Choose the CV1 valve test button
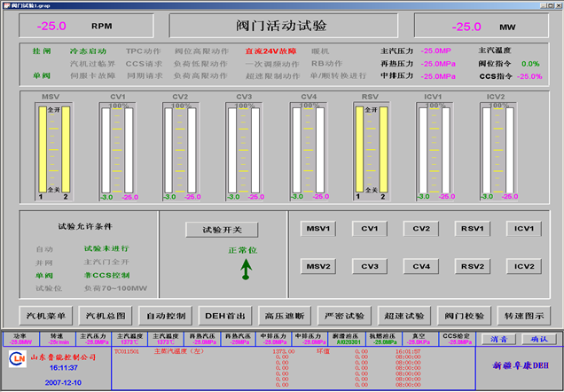The width and height of the screenshot is (564, 392). click(370, 229)
